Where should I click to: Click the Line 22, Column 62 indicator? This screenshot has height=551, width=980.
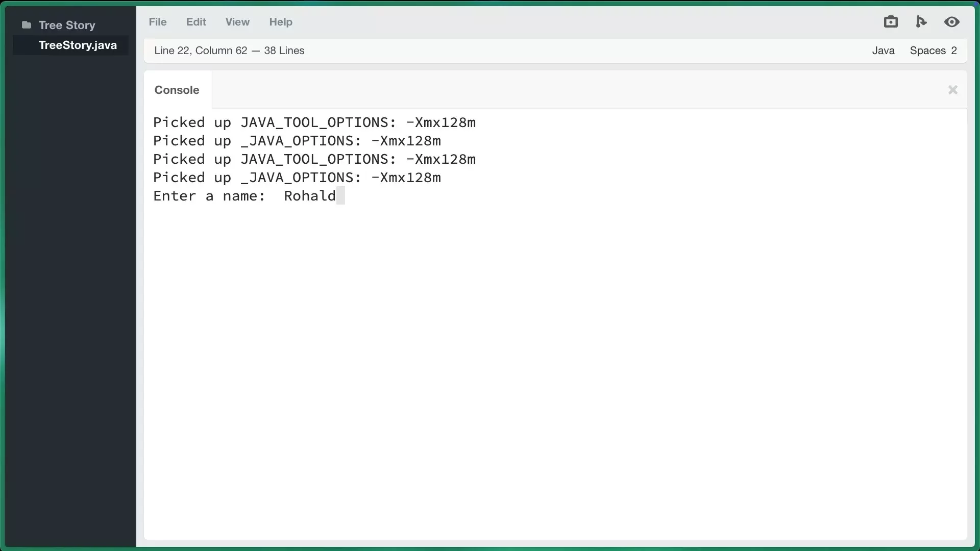(201, 50)
